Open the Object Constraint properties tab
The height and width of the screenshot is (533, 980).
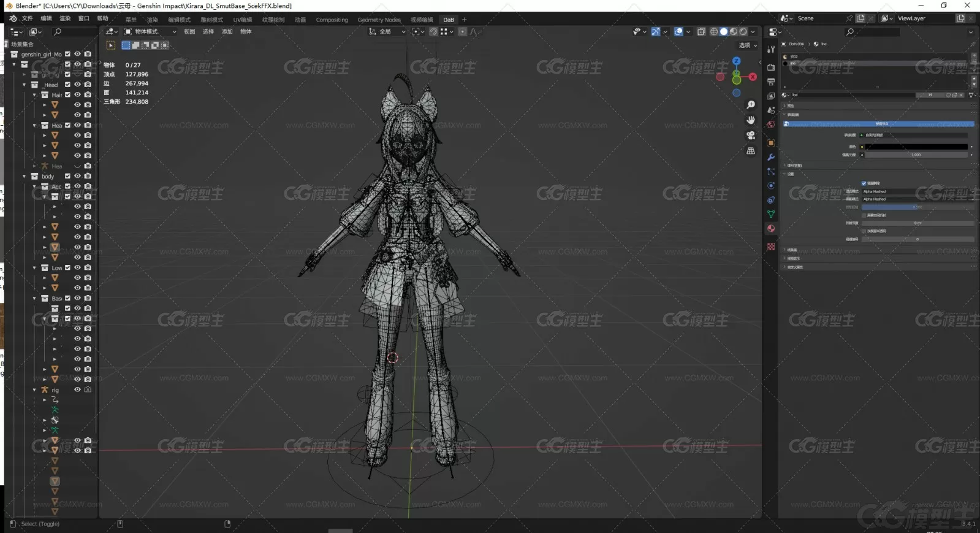tap(771, 200)
